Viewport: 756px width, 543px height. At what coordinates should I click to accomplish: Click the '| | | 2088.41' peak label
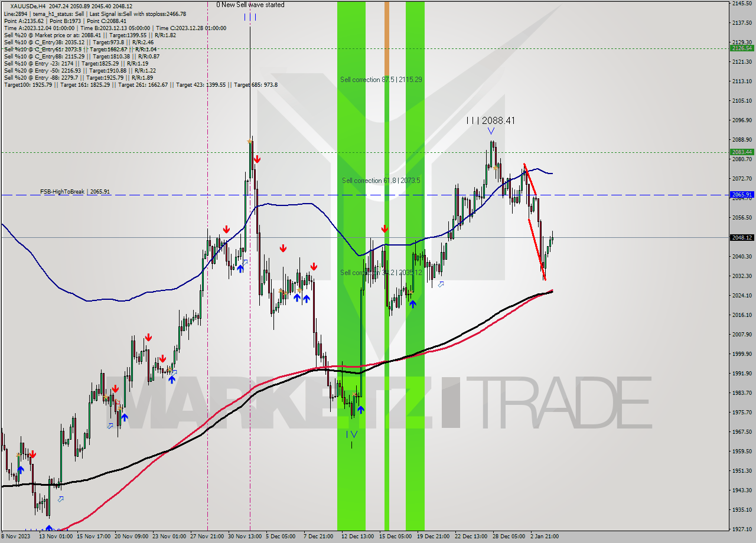[x=491, y=120]
